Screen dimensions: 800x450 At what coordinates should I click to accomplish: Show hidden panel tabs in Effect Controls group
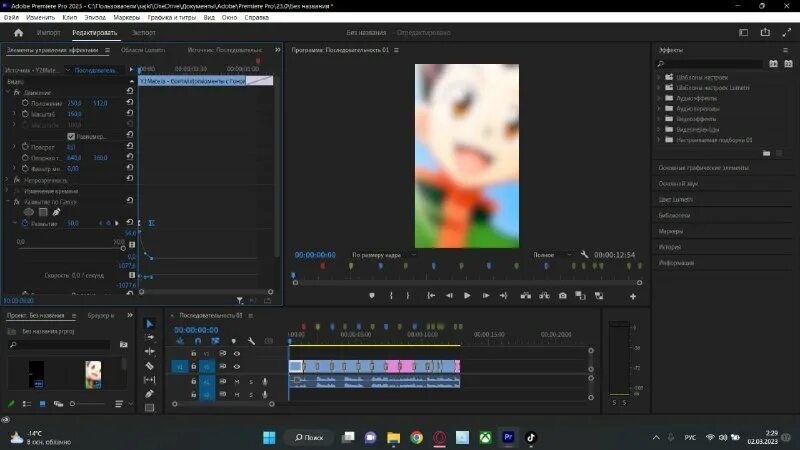click(278, 50)
